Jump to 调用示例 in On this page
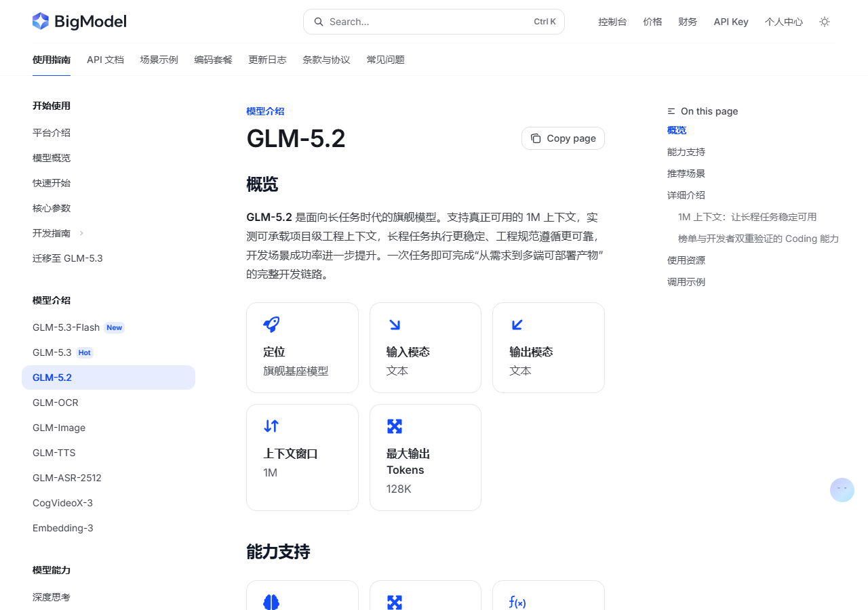The height and width of the screenshot is (610, 868). pyautogui.click(x=686, y=282)
